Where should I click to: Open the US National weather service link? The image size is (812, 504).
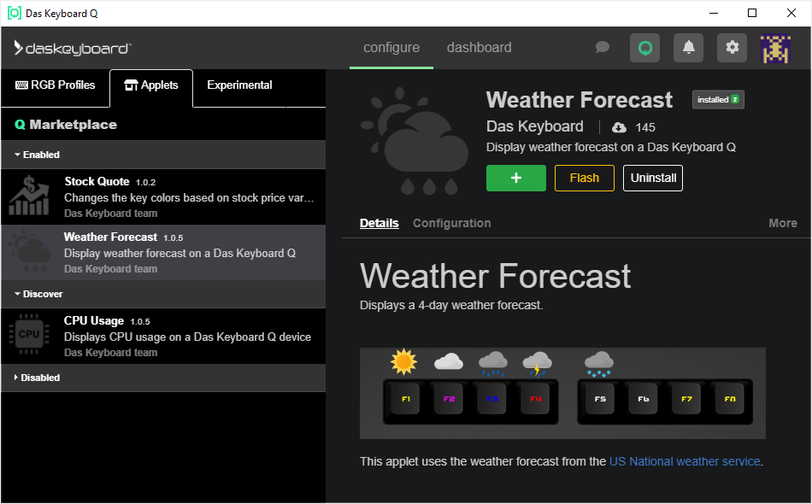pyautogui.click(x=685, y=461)
